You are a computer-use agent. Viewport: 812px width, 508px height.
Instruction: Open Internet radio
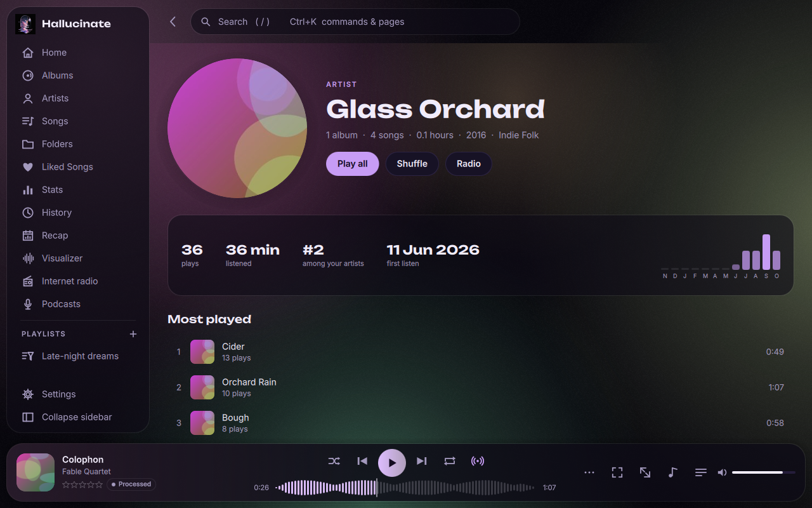pos(78,281)
